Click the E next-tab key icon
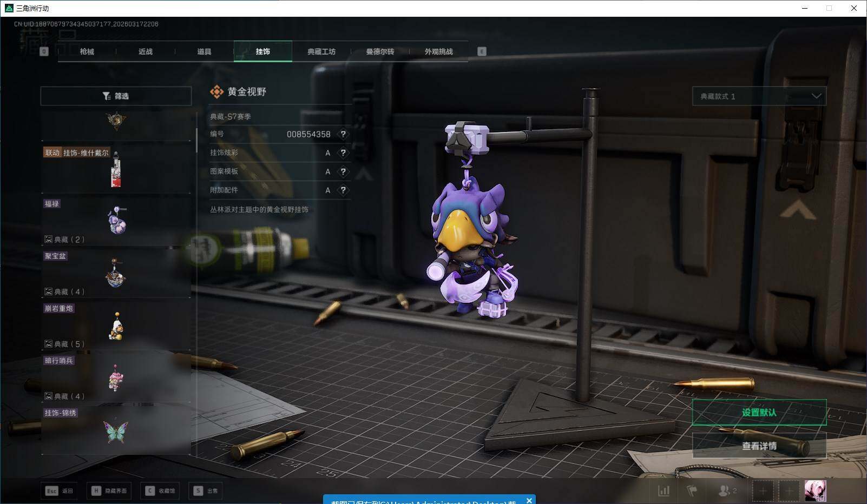867x504 pixels. 482,51
